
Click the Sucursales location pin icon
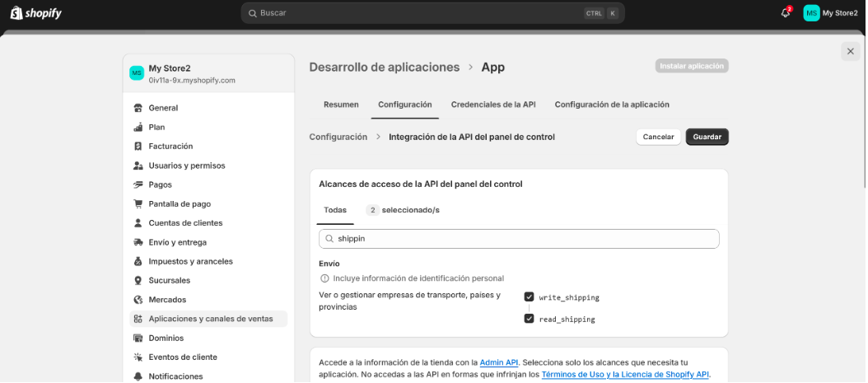[x=138, y=281]
